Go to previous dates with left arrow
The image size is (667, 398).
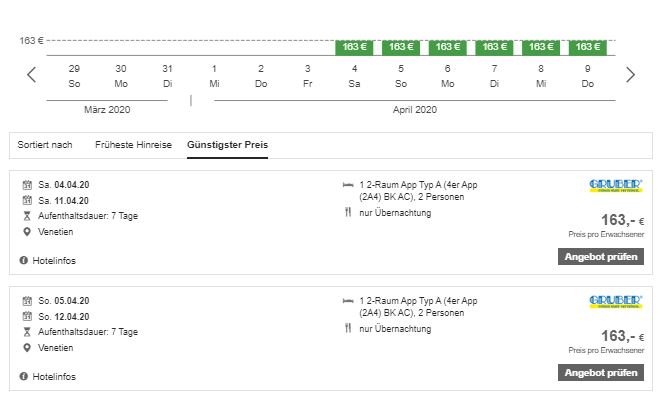(31, 75)
